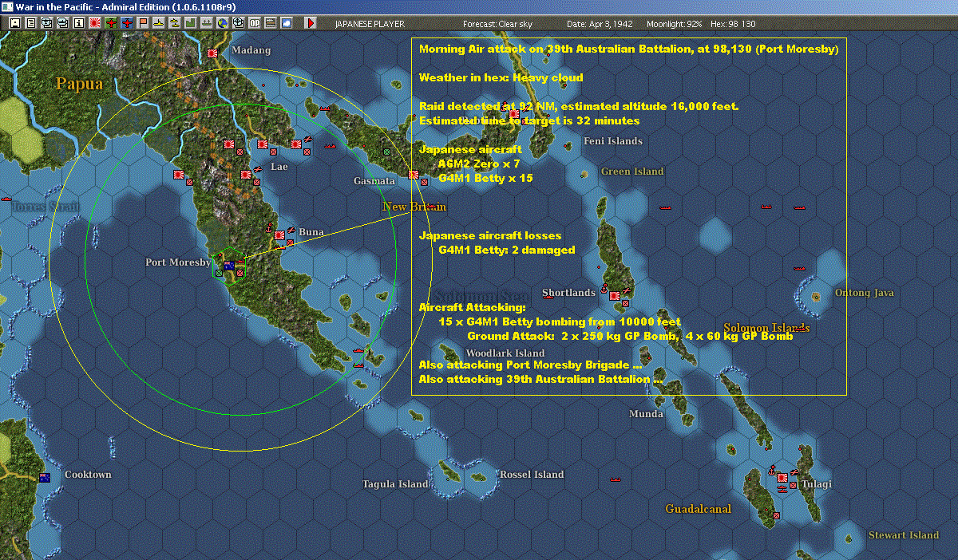The width and height of the screenshot is (958, 560).
Task: Click the orange flag toolbar icon
Action: 143,24
